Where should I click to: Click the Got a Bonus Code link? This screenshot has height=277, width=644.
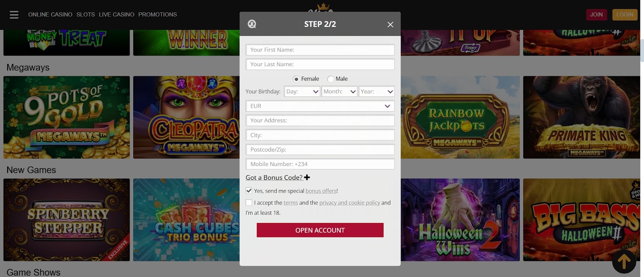pos(274,177)
